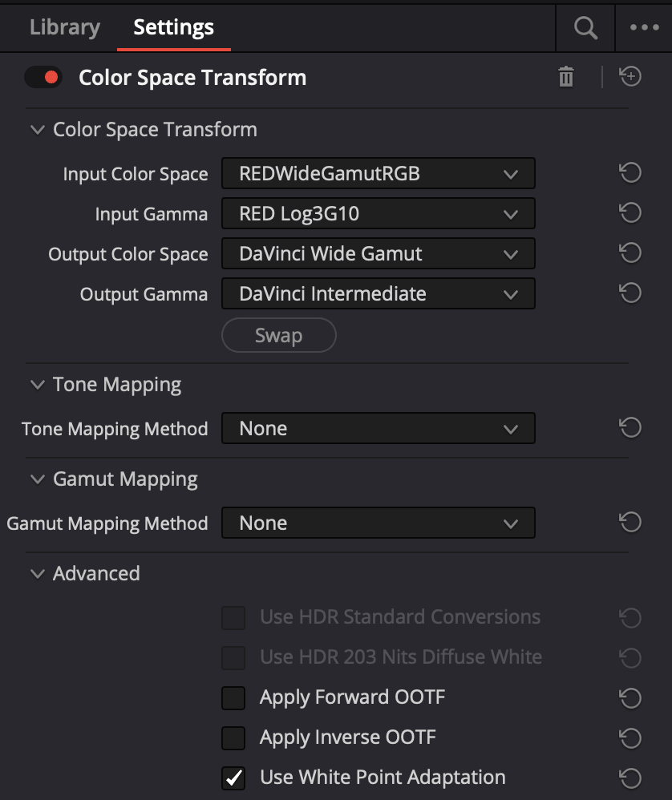Delete the Color Space Transform effect with the trash icon
The width and height of the screenshot is (672, 800).
coord(566,77)
